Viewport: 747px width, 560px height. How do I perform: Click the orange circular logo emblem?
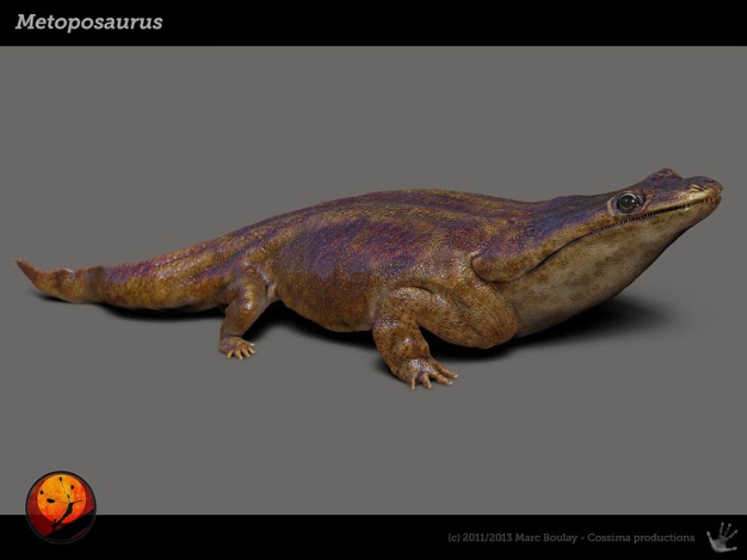61,506
